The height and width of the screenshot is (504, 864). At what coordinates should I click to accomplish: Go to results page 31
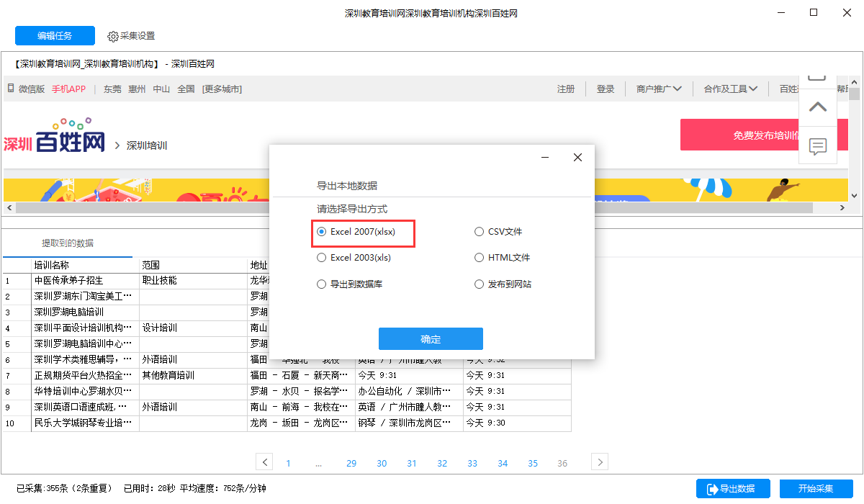coord(412,463)
